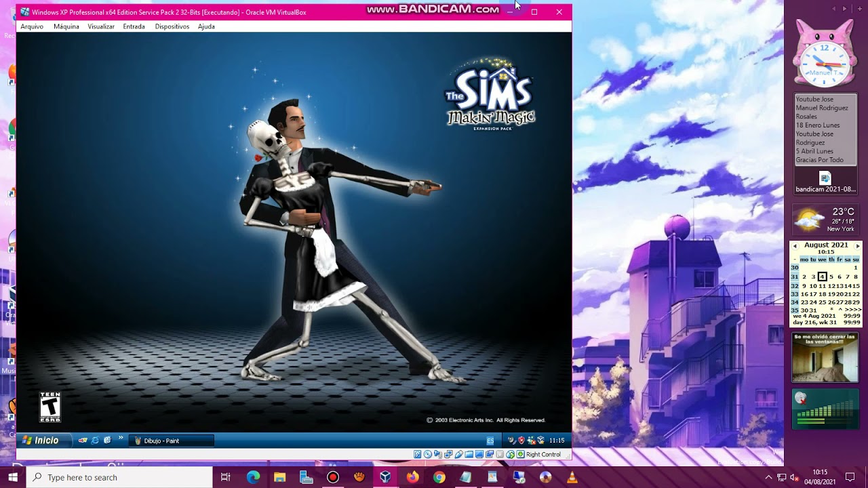Click the XP taskbar clock 11:15
This screenshot has height=488, width=868.
557,441
